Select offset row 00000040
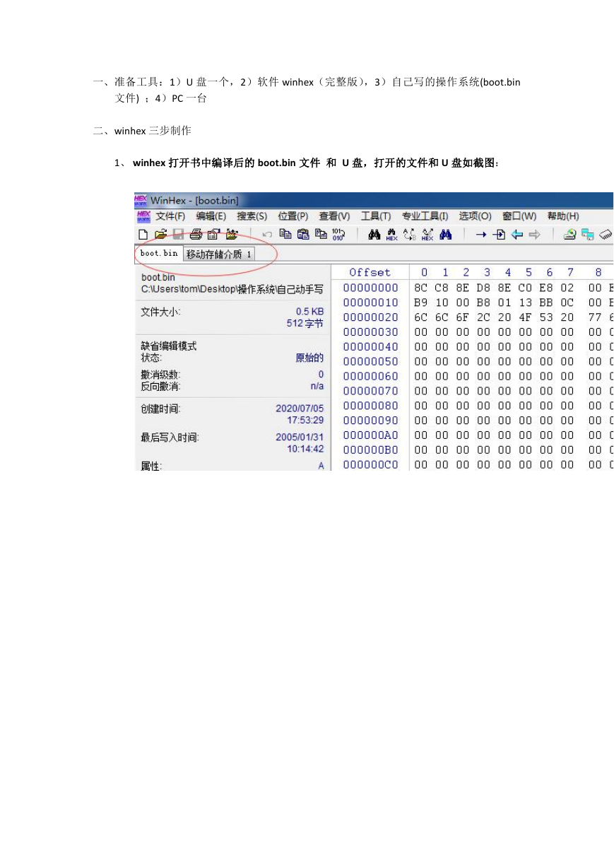 (370, 346)
